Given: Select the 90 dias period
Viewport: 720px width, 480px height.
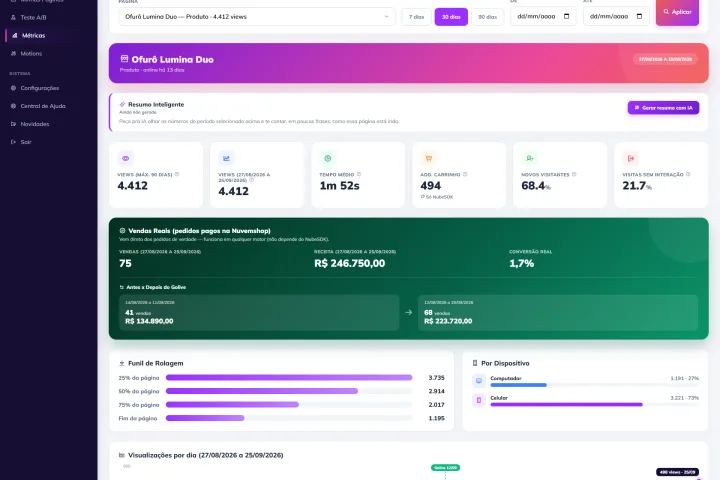Looking at the screenshot, I should click(x=488, y=17).
